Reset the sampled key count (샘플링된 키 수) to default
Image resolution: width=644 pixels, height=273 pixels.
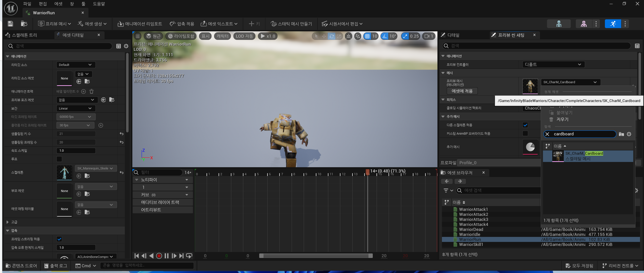(122, 134)
